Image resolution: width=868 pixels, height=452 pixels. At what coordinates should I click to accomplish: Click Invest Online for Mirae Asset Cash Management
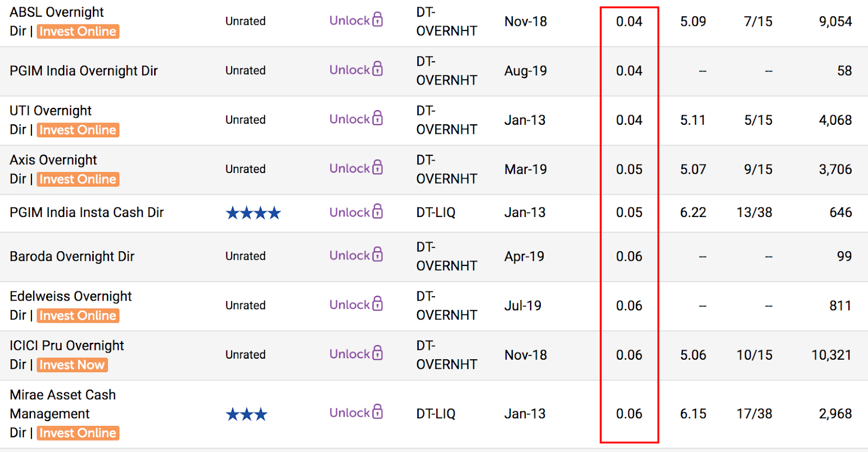(x=78, y=433)
